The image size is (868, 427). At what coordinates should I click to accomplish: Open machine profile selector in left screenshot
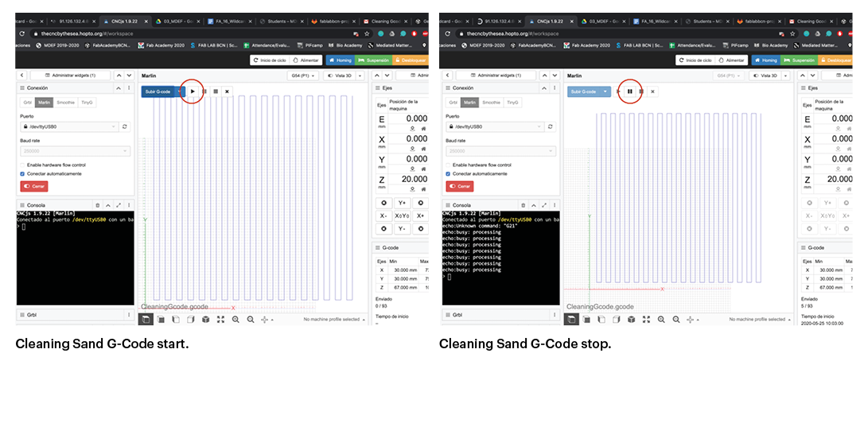[x=334, y=319]
